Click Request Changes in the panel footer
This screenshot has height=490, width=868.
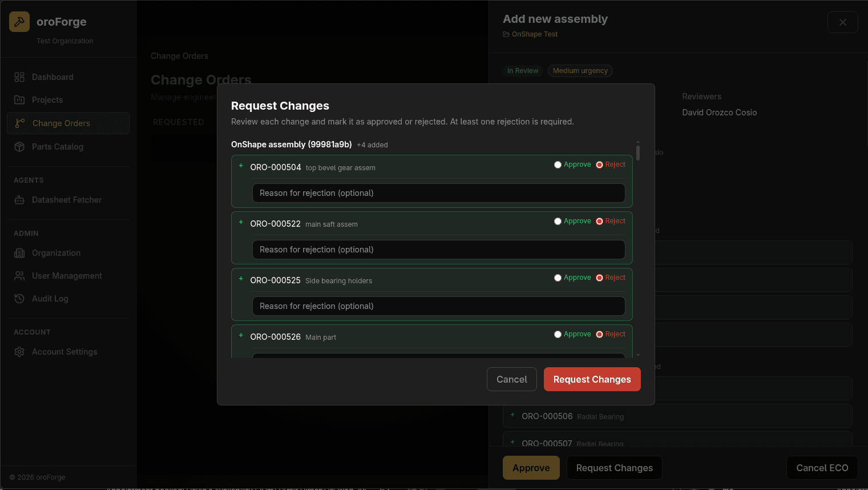coord(615,468)
